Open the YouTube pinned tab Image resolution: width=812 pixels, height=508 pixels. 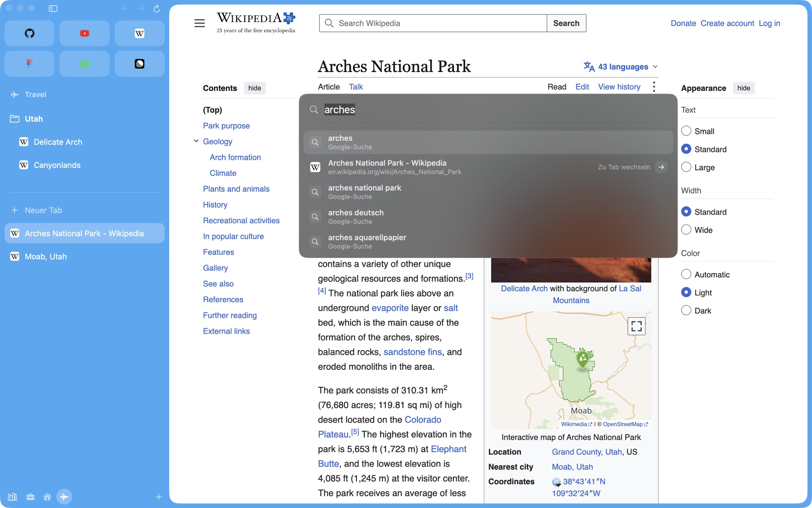tap(85, 33)
